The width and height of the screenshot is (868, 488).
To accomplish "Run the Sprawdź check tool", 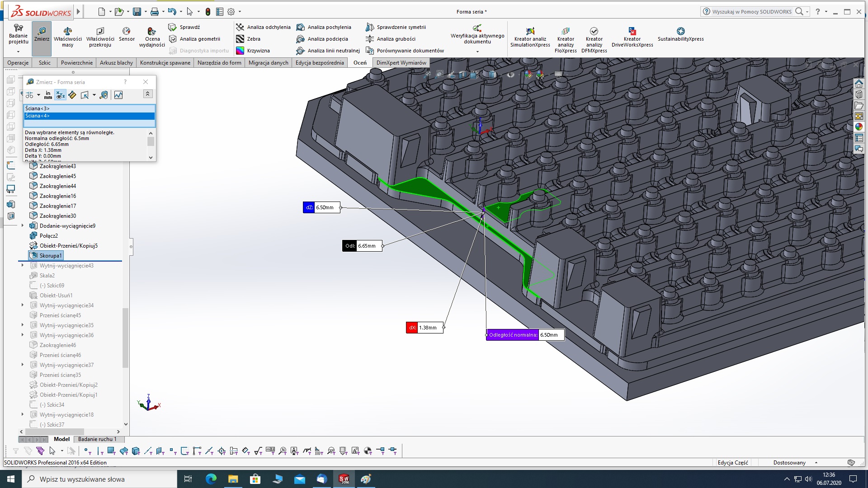I will (x=184, y=27).
